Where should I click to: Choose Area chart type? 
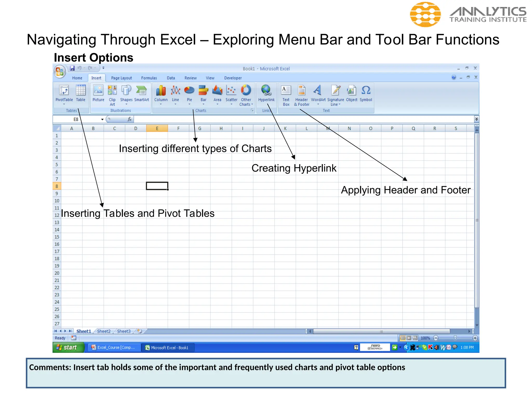coord(217,95)
